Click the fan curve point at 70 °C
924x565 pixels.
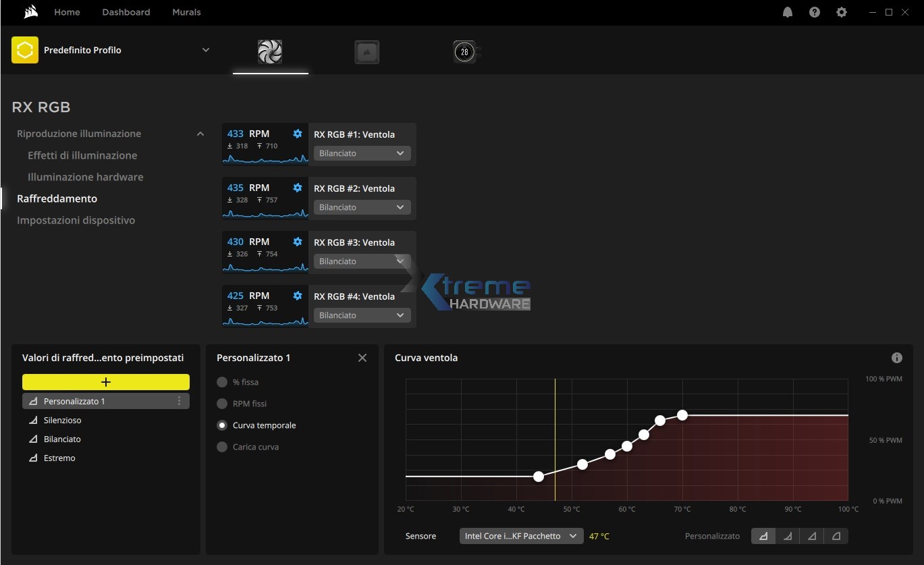coord(682,415)
